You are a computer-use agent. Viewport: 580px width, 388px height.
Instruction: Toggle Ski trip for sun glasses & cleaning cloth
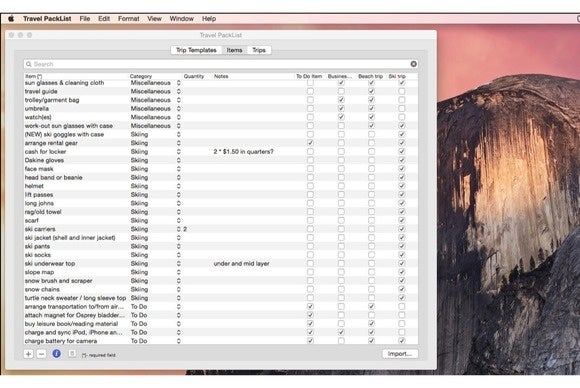click(402, 83)
